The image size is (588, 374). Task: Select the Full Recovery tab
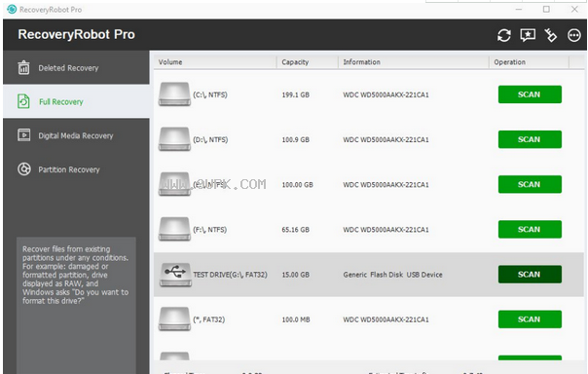tap(76, 101)
